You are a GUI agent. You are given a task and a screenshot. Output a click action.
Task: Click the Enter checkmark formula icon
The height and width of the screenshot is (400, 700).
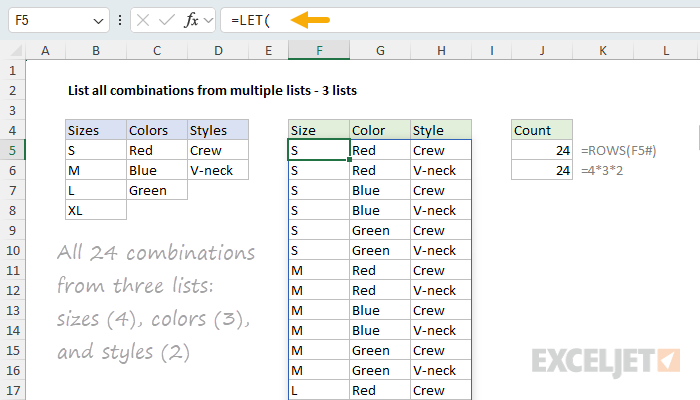167,20
